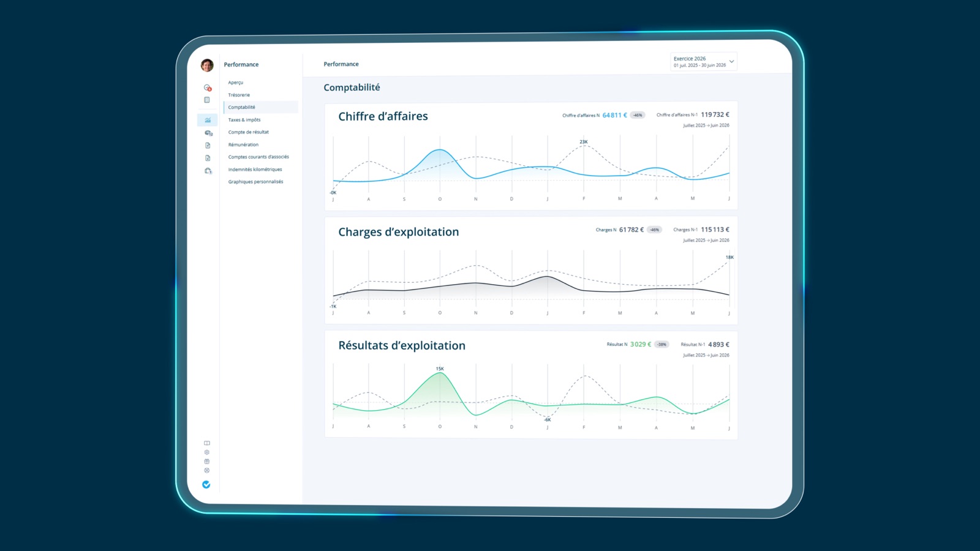The width and height of the screenshot is (980, 551).
Task: Click the Chiffre d'affaires chart title
Action: click(x=383, y=116)
